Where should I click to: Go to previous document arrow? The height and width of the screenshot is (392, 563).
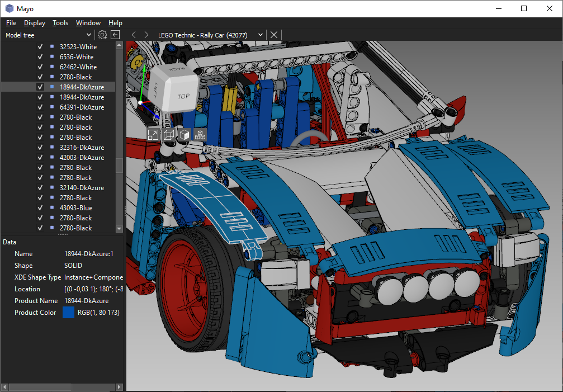point(134,35)
